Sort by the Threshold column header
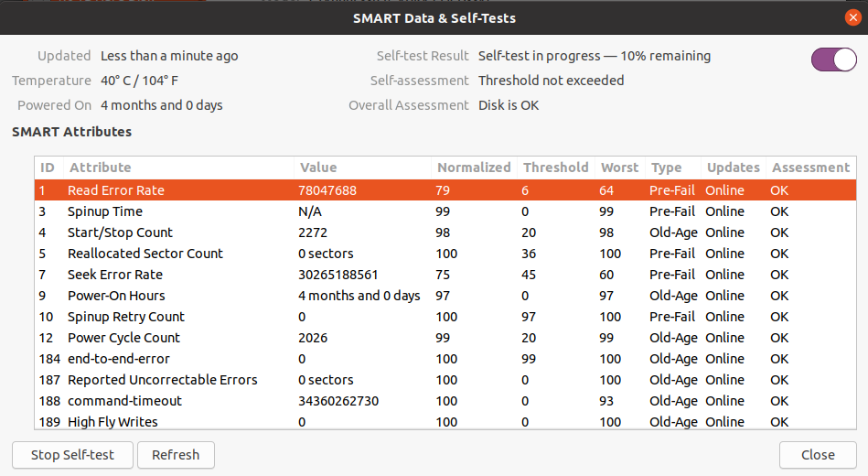 (x=556, y=168)
